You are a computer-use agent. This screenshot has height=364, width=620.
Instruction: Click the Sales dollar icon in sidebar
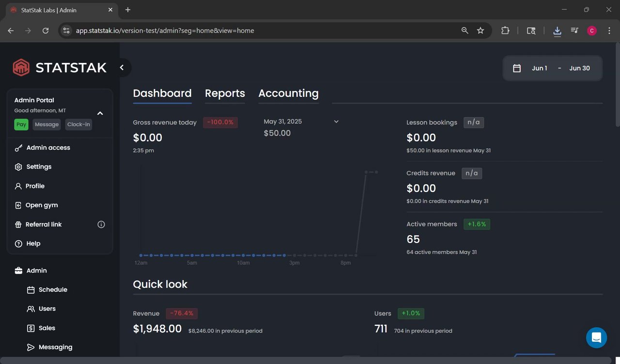click(31, 328)
